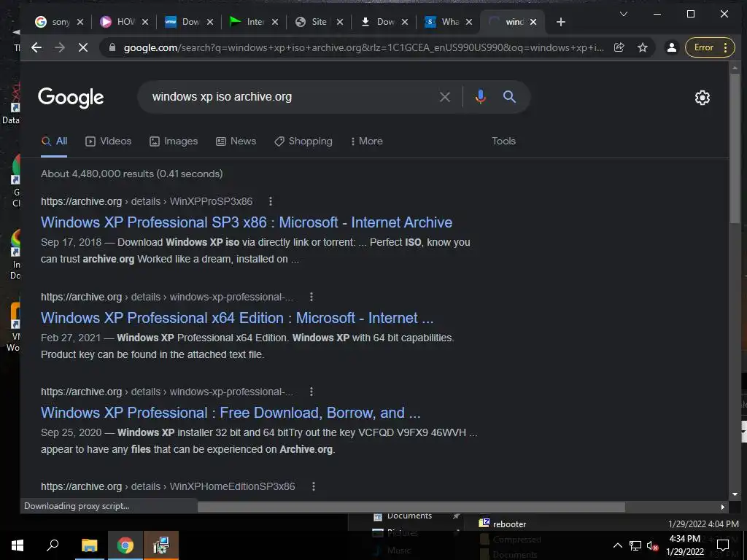Open the Chrome Error update menu
747x560 pixels.
[710, 47]
